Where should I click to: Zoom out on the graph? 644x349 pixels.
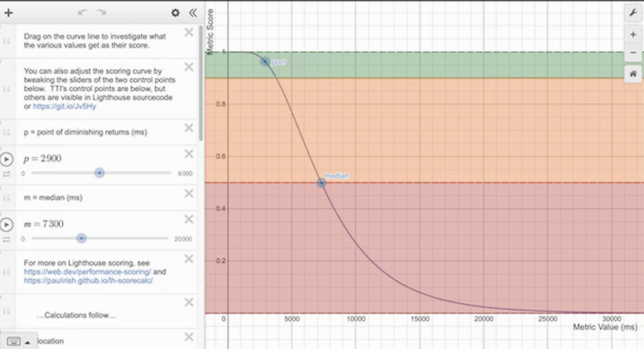[633, 52]
